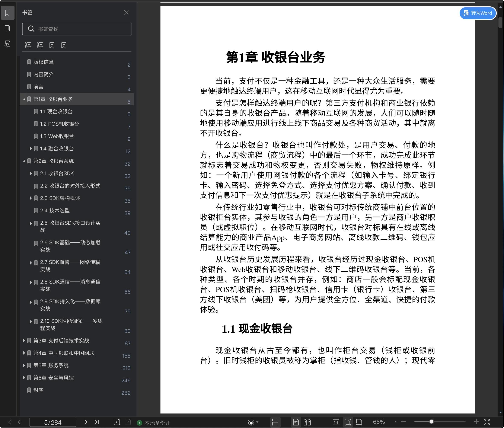Toggle the eye protection mode icon
Screen dimensions: 504x428
click(251, 422)
